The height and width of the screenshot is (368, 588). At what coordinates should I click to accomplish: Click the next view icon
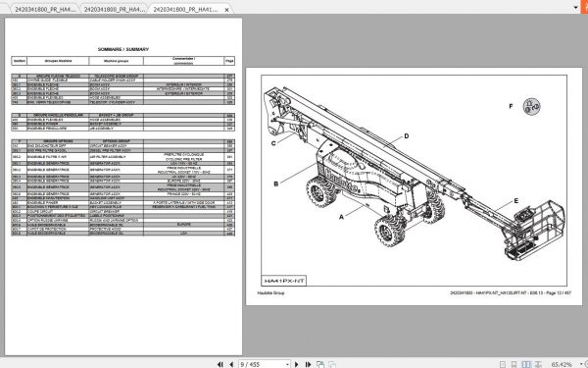point(332,364)
